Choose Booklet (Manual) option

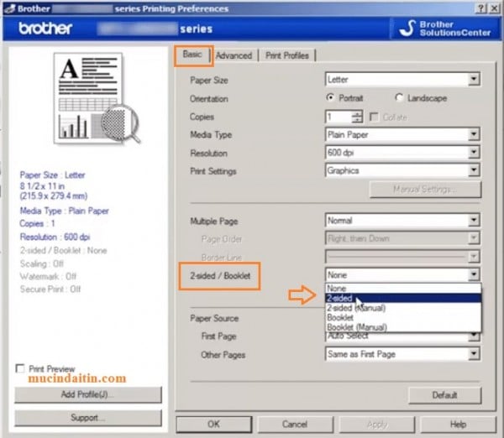click(403, 327)
